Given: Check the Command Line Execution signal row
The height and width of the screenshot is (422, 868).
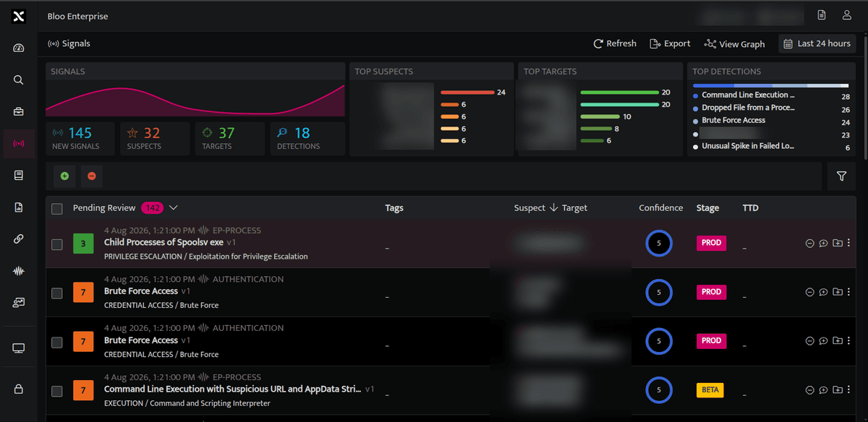Looking at the screenshot, I should click(x=57, y=391).
